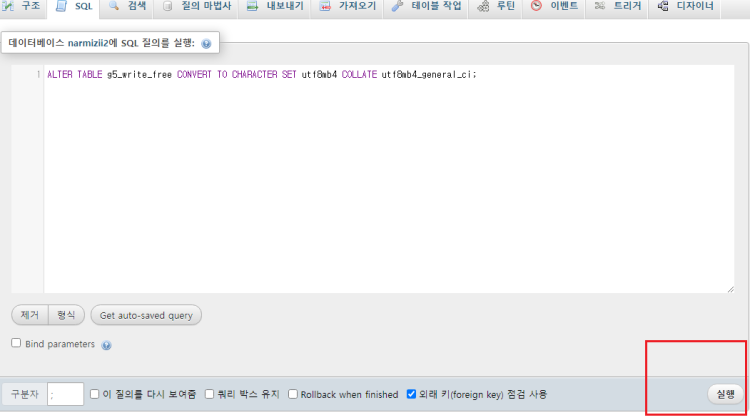Click the 형식 format button

click(67, 315)
